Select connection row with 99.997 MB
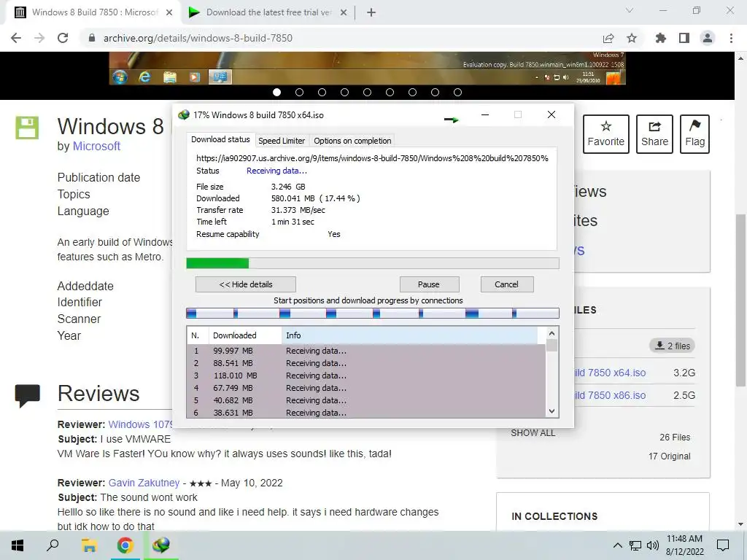 tap(366, 351)
